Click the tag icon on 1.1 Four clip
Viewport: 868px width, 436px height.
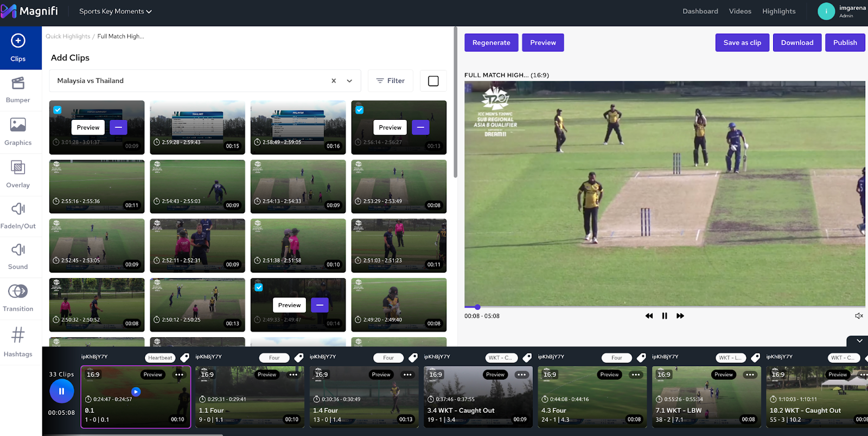299,357
